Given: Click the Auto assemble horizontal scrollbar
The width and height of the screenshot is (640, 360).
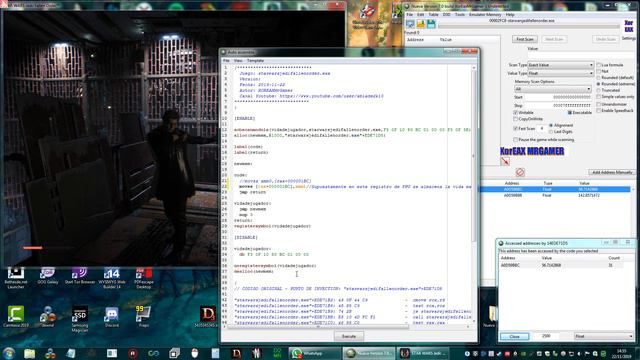Looking at the screenshot, I should point(318,327).
